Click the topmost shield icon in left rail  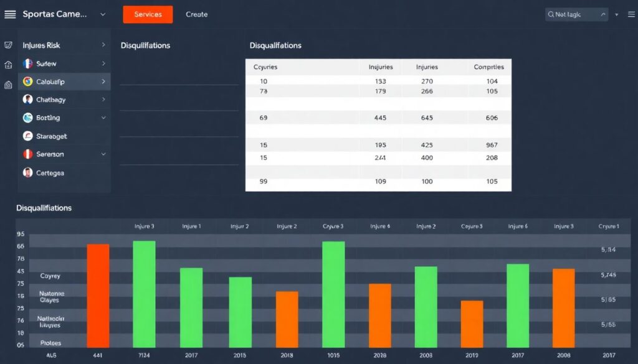tap(8, 45)
